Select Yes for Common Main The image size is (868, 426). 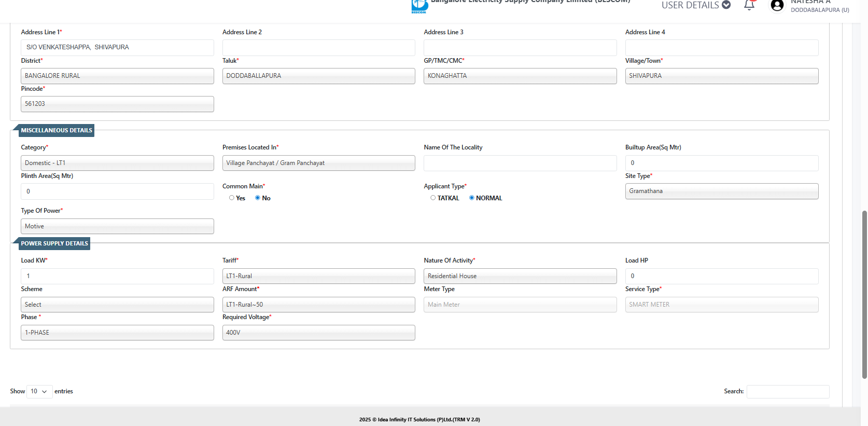pos(232,198)
